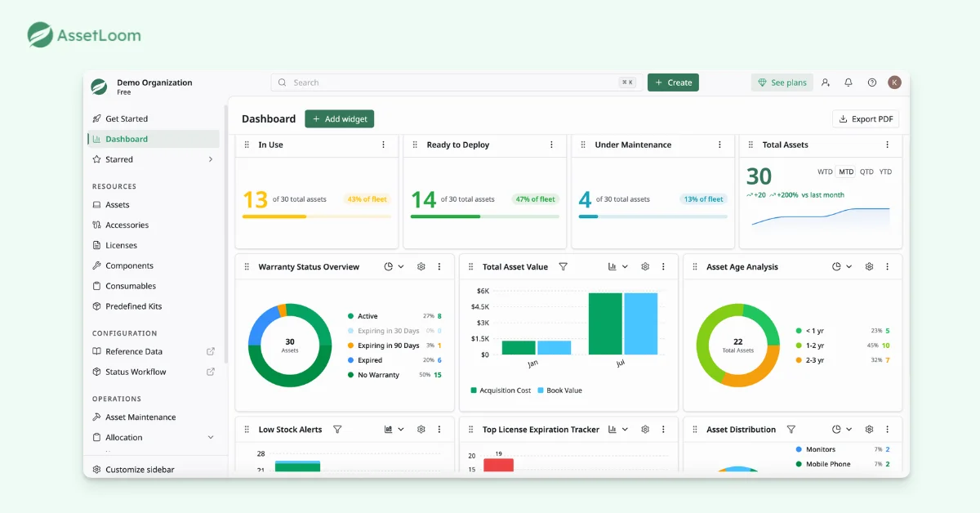Viewport: 980px width, 513px height.
Task: Select the YTD period toggle
Action: pyautogui.click(x=885, y=172)
